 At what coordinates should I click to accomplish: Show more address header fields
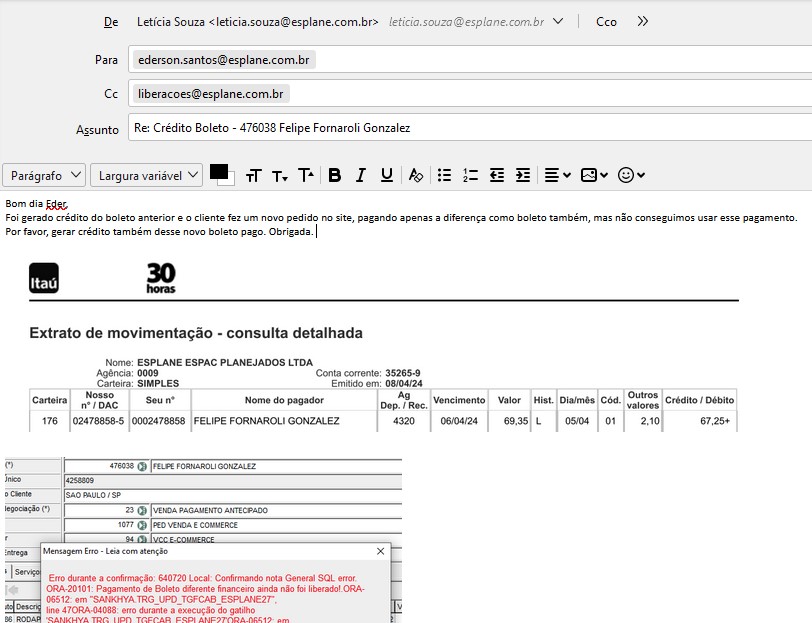(643, 21)
